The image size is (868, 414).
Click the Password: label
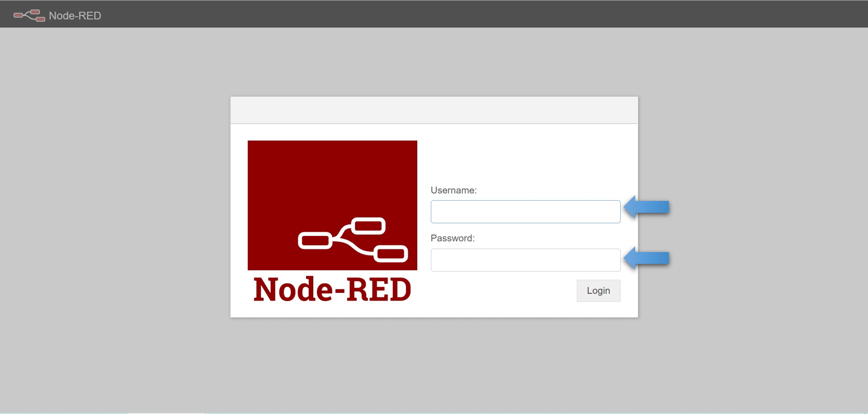tap(452, 238)
